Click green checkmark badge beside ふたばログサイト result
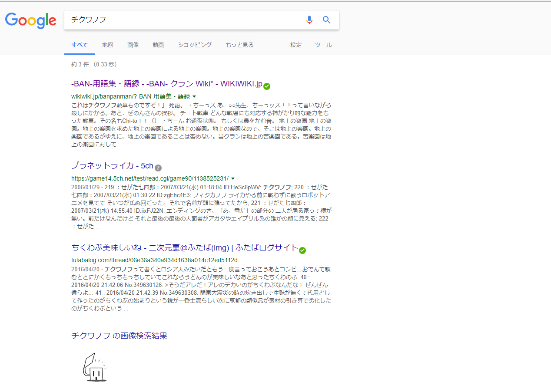The height and width of the screenshot is (392, 551). pyautogui.click(x=302, y=250)
